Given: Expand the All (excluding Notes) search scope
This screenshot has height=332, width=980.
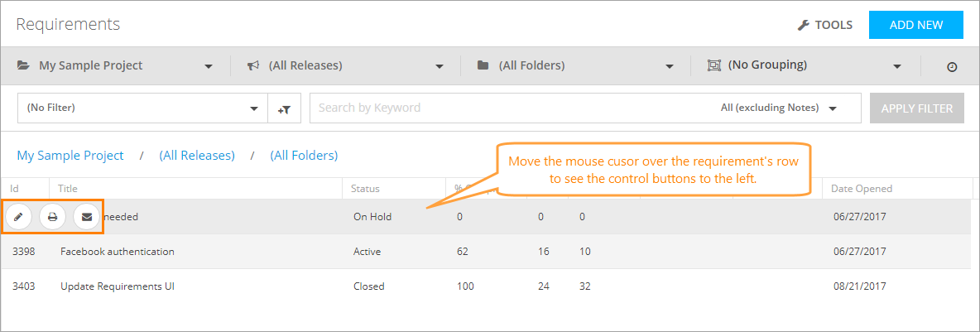Looking at the screenshot, I should click(x=778, y=108).
